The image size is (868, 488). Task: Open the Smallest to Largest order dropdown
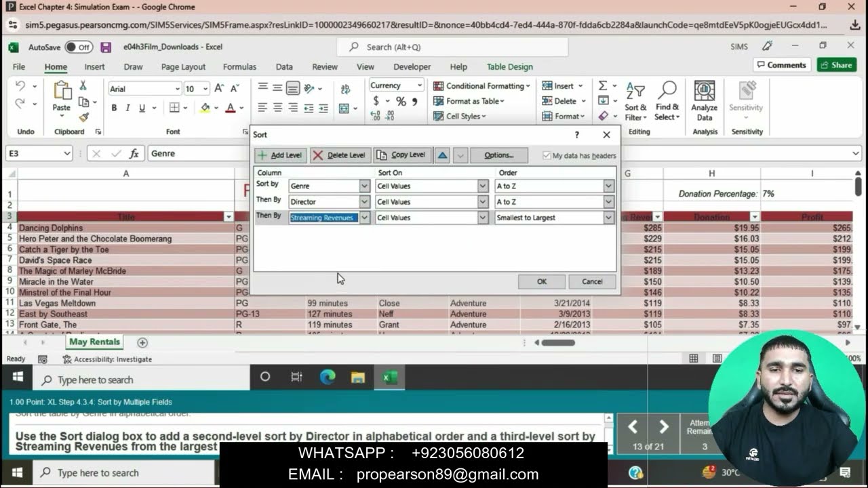coord(608,218)
